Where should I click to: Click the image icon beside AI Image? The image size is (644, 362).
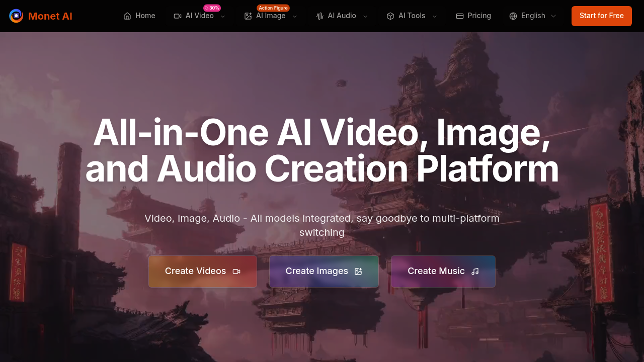pos(248,16)
